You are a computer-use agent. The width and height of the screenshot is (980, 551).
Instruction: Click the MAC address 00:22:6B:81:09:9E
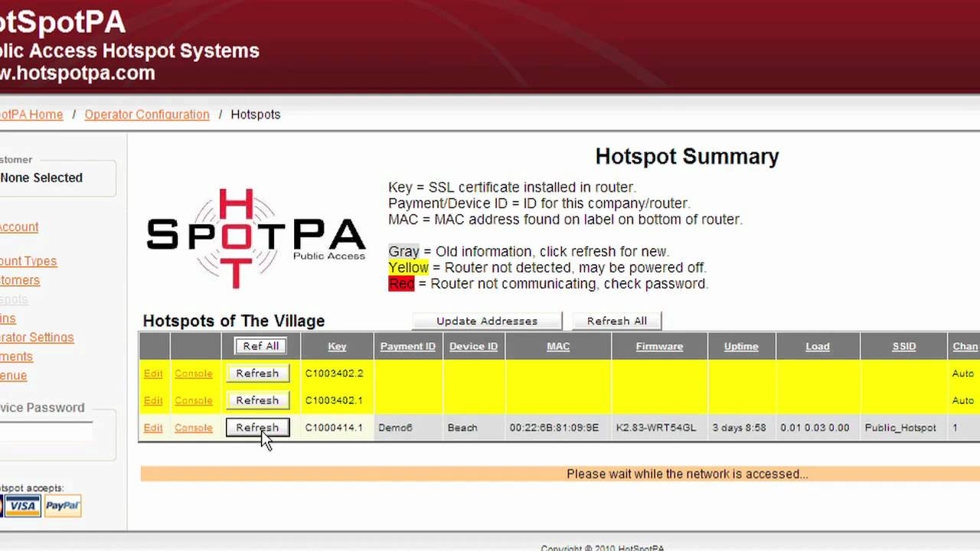tap(554, 428)
